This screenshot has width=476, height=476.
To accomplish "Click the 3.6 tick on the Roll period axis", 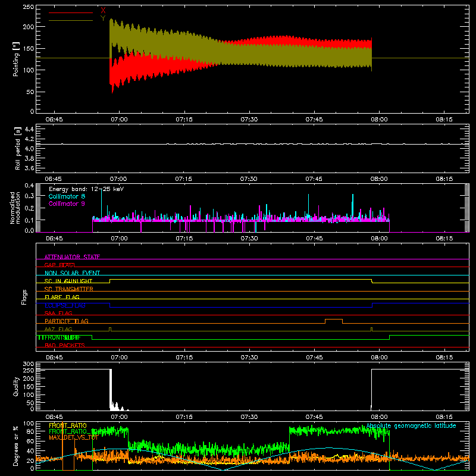I will click(29, 168).
